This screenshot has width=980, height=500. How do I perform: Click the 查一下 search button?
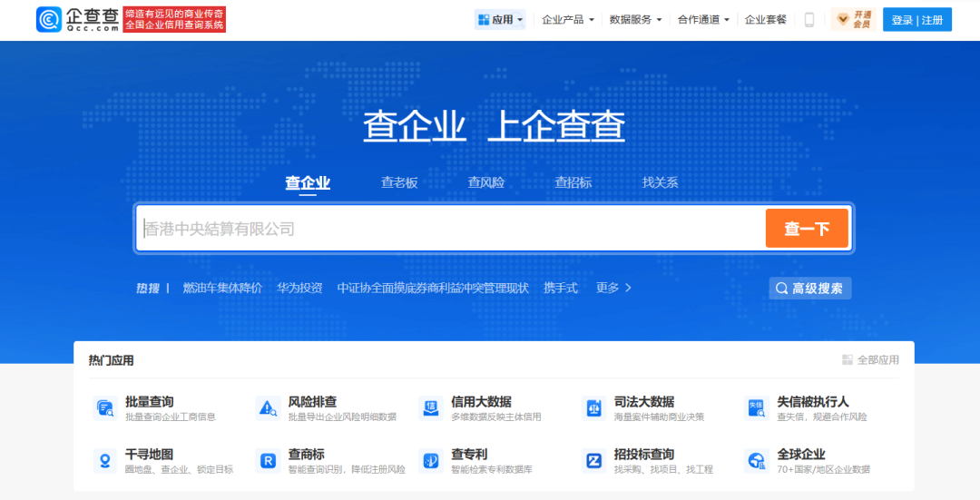click(x=807, y=228)
